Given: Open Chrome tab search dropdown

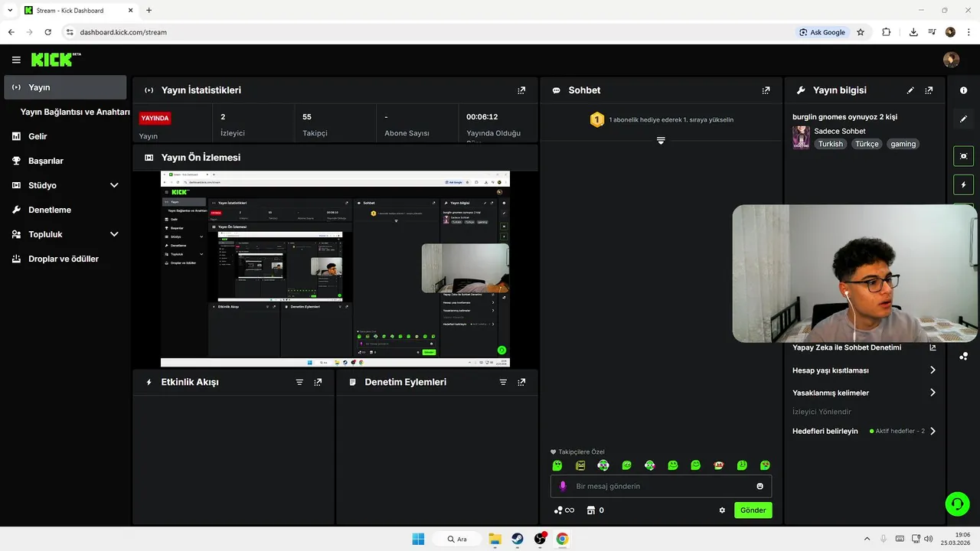Looking at the screenshot, I should click(x=10, y=10).
